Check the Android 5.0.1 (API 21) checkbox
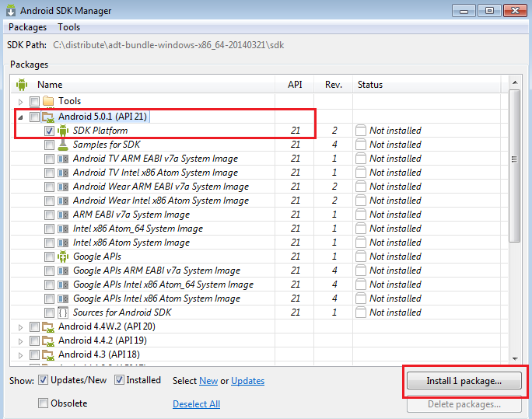Screen dimensions: 532x419 coord(34,117)
